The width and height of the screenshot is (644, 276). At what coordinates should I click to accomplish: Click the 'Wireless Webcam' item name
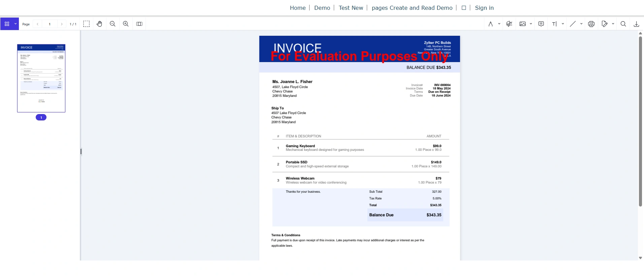click(300, 178)
